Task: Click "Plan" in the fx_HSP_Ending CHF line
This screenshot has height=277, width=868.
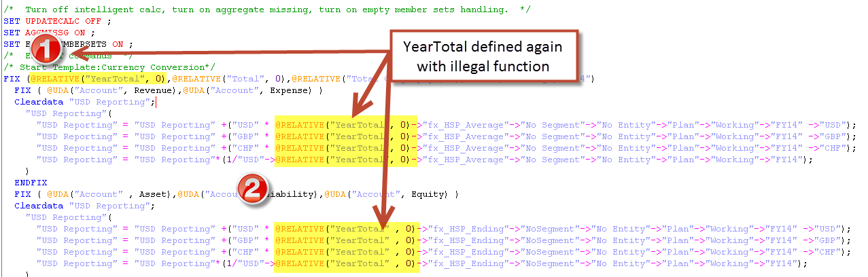Action: click(x=679, y=252)
